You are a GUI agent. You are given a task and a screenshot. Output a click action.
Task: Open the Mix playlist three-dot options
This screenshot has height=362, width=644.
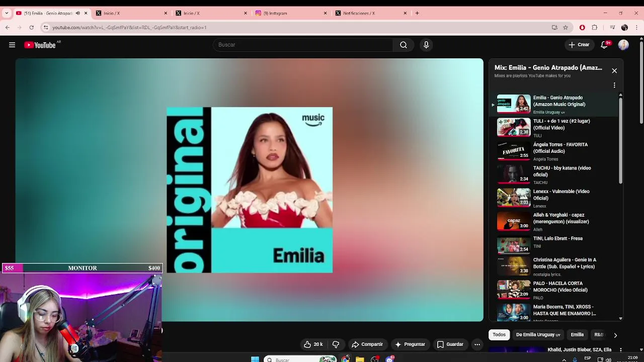coord(614,85)
